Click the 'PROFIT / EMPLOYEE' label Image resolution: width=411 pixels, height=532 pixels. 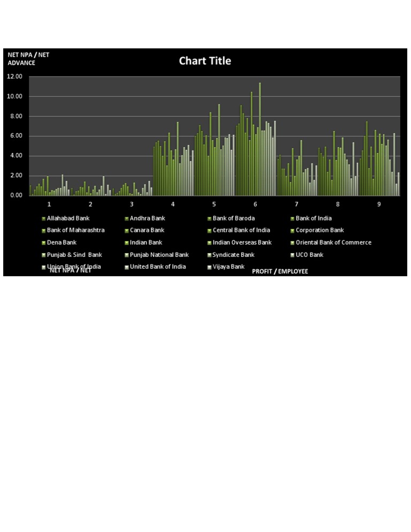280,271
